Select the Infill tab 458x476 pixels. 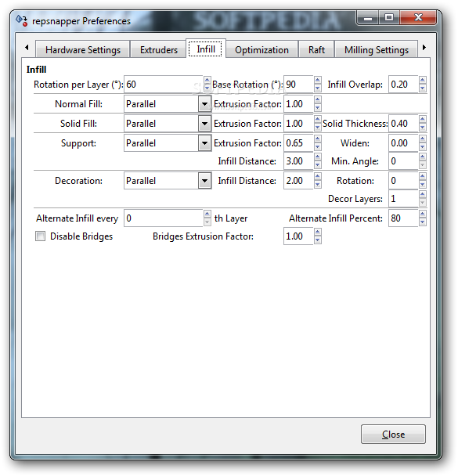point(205,49)
